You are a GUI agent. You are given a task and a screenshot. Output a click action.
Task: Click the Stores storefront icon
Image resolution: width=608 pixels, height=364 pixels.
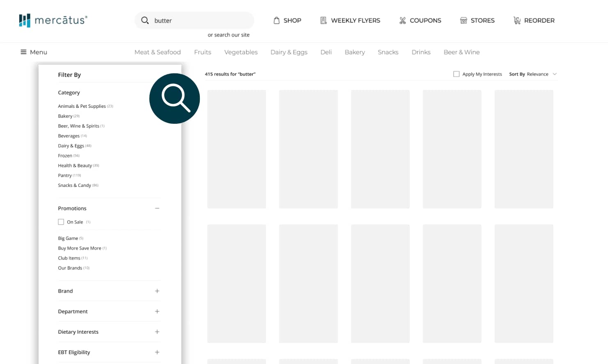pos(464,20)
